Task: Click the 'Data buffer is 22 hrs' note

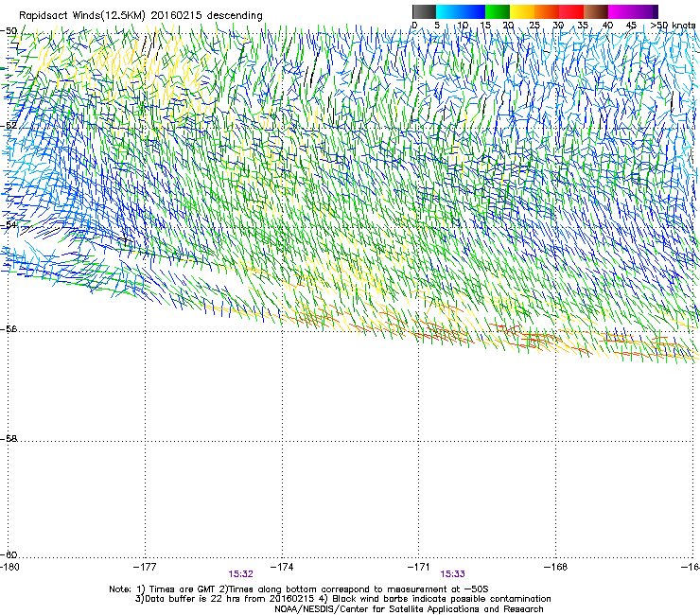Action: pos(224,599)
